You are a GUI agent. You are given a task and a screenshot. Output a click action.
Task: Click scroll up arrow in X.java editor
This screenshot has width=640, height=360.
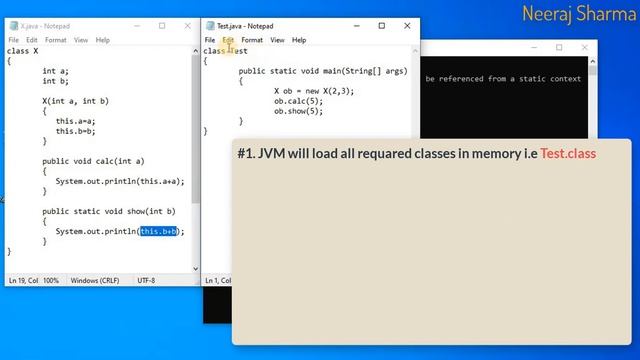pos(196,51)
